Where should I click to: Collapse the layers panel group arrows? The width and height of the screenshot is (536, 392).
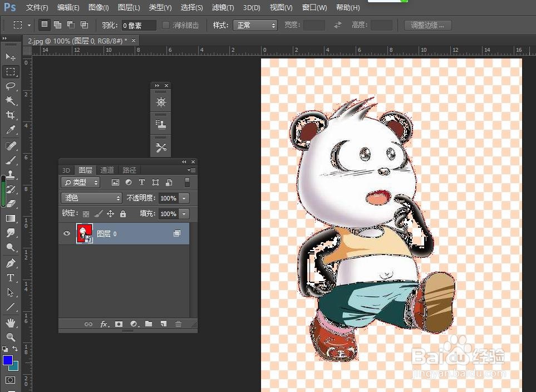point(184,162)
